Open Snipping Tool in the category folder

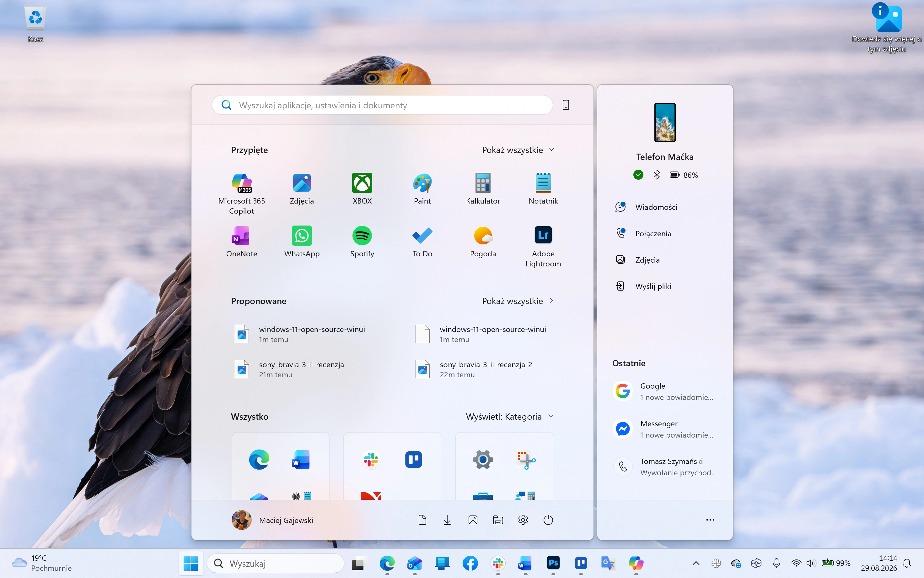526,460
